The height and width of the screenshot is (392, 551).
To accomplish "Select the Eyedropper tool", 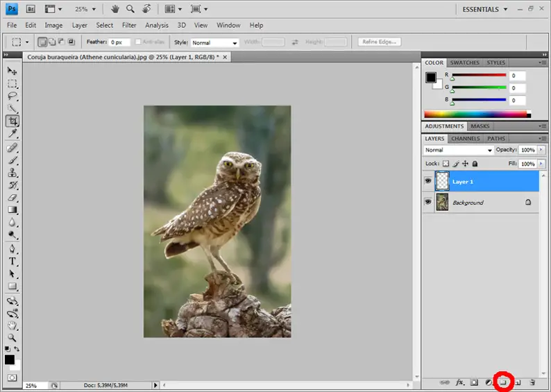I will click(x=12, y=134).
